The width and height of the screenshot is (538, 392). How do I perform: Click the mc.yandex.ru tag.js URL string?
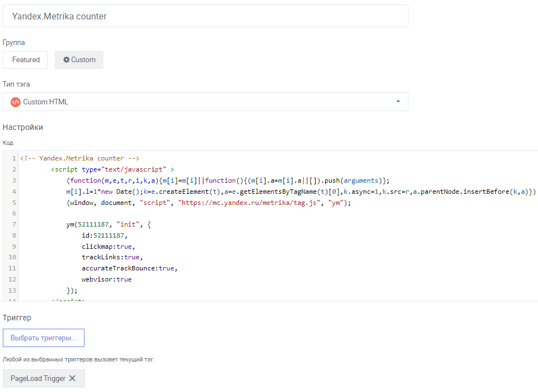[251, 203]
